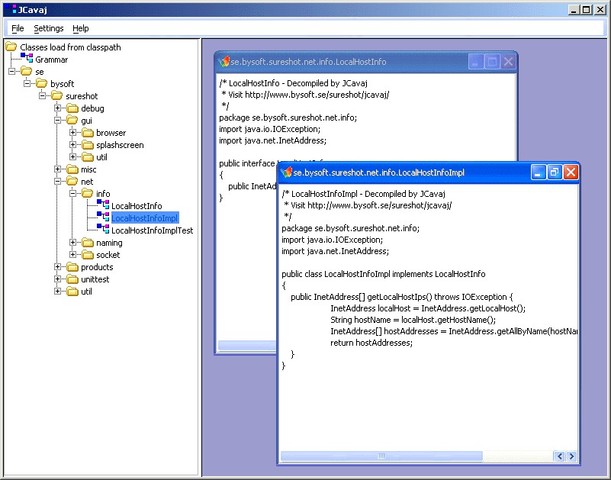The height and width of the screenshot is (480, 611).
Task: Minimize the LocalHostInfoImpl internal window
Action: point(538,172)
